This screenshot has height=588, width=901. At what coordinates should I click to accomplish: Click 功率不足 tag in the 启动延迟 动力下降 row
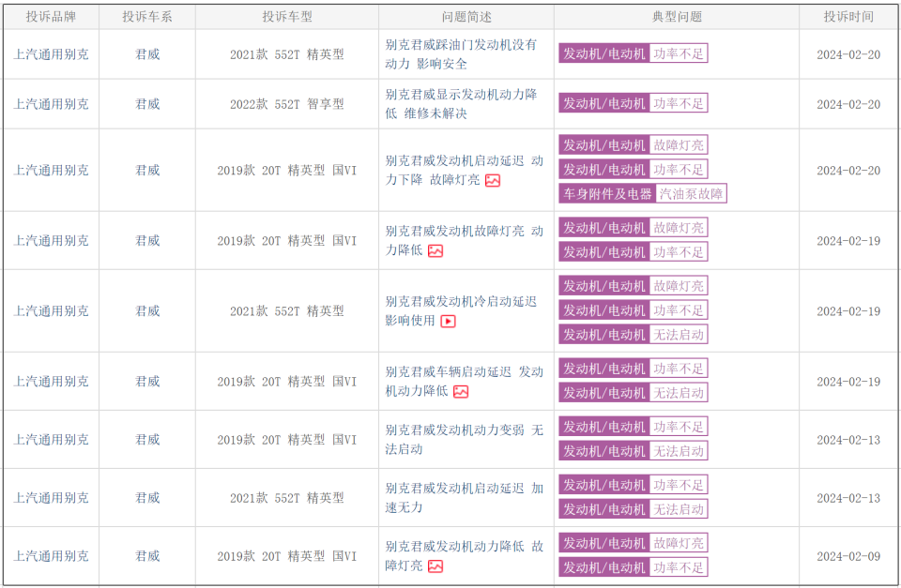(x=634, y=170)
